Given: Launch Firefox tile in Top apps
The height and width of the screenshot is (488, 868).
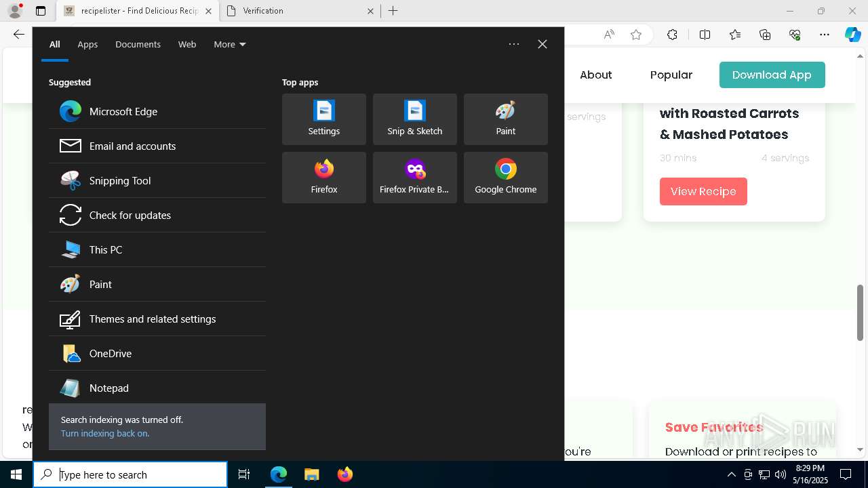Looking at the screenshot, I should tap(324, 178).
